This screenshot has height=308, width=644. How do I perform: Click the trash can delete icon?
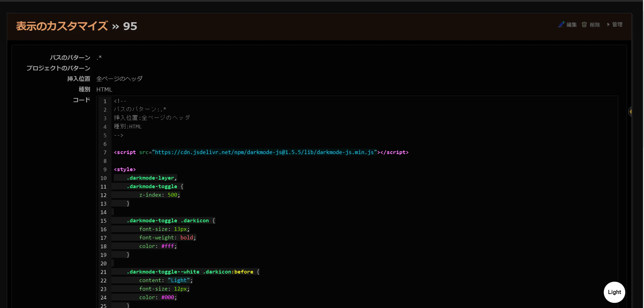[x=584, y=25]
